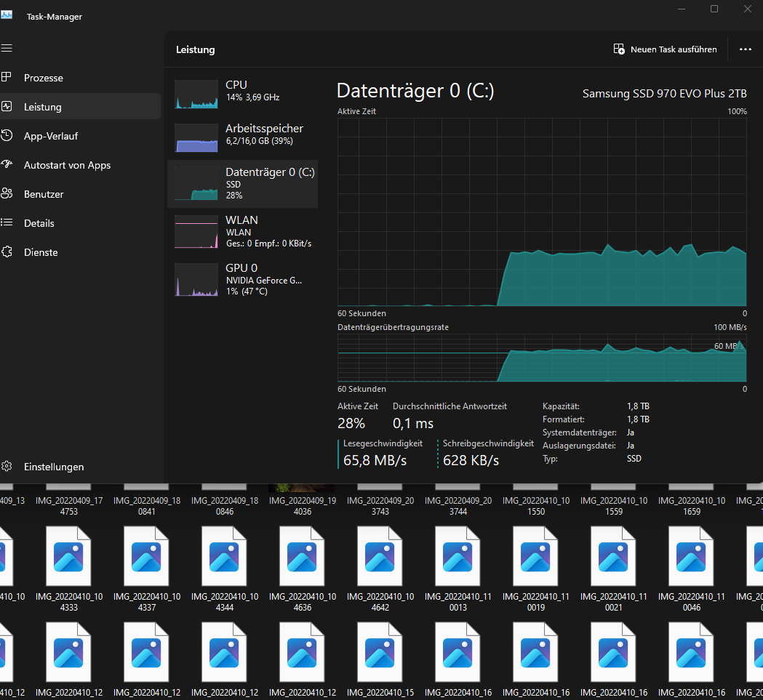
Task: Click the Details list icon
Action: click(x=7, y=223)
